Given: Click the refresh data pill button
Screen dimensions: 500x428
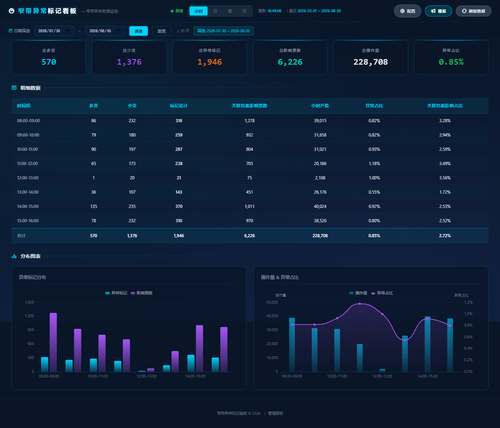Looking at the screenshot, I should point(473,11).
